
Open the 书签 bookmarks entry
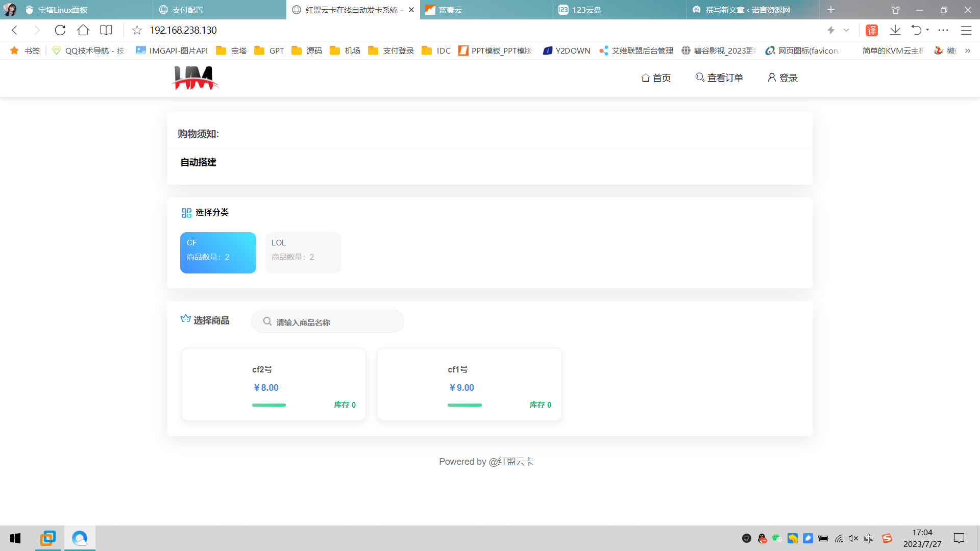25,51
